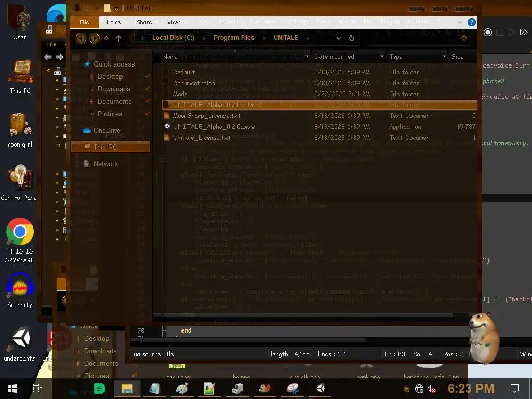The width and height of the screenshot is (532, 399).
Task: Open Task View on the taskbar
Action: coord(37,389)
